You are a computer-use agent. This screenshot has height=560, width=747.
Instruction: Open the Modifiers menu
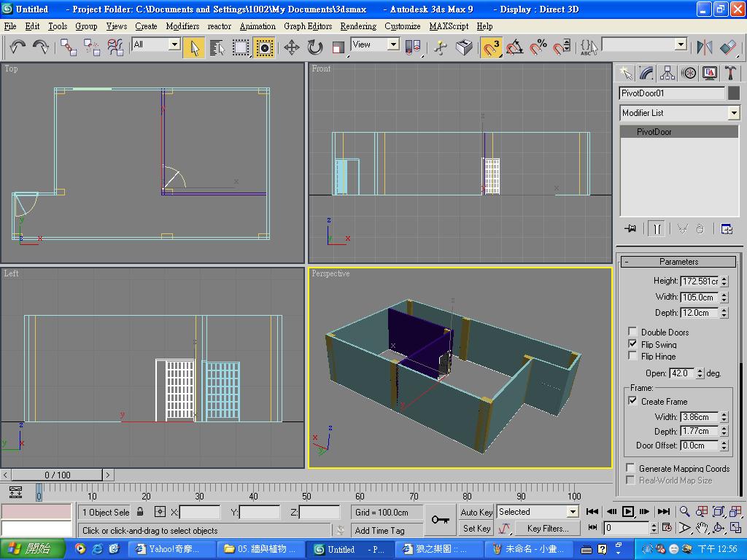pos(182,26)
